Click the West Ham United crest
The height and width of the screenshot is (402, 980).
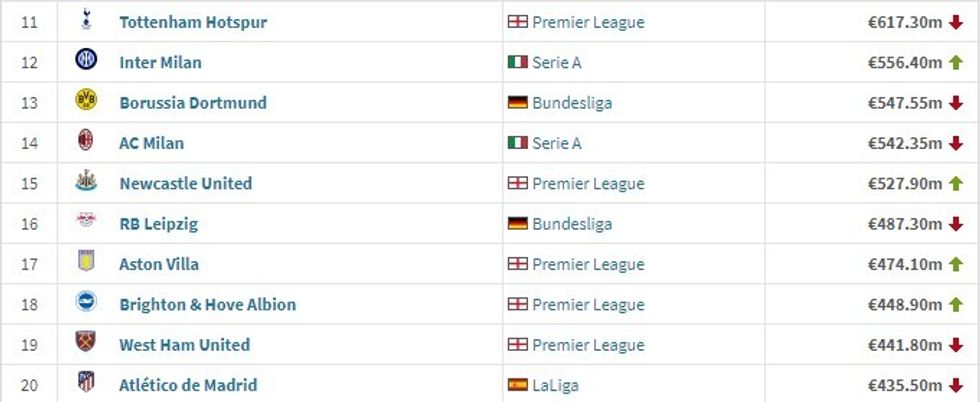pyautogui.click(x=86, y=343)
